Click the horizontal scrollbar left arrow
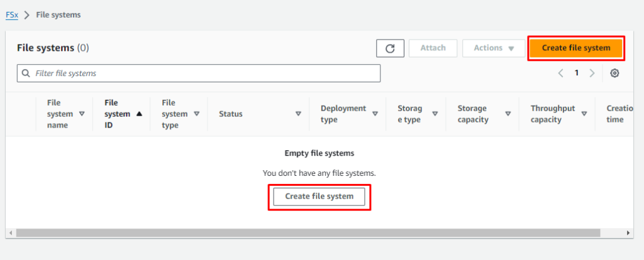 (10, 233)
